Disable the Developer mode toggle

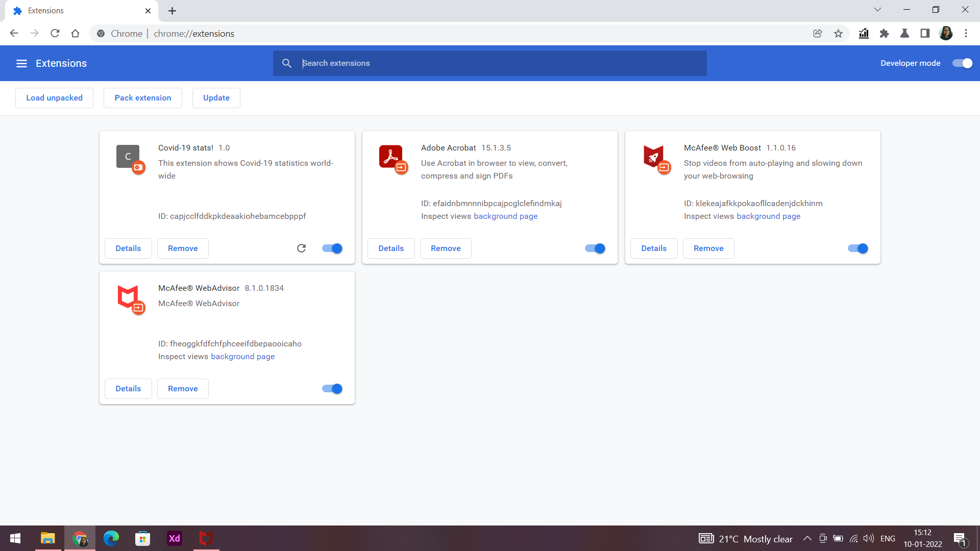962,63
